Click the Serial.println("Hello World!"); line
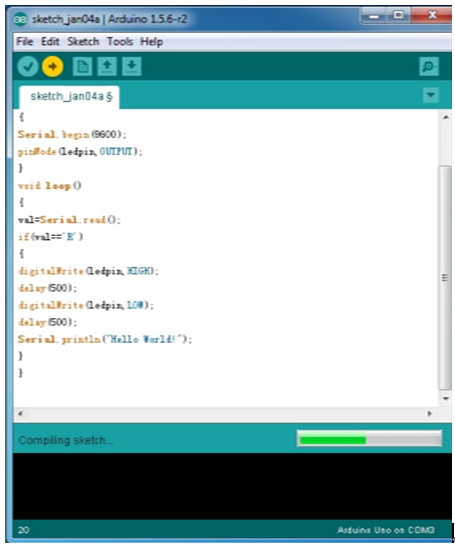Image resolution: width=455 pixels, height=545 pixels. 105,339
